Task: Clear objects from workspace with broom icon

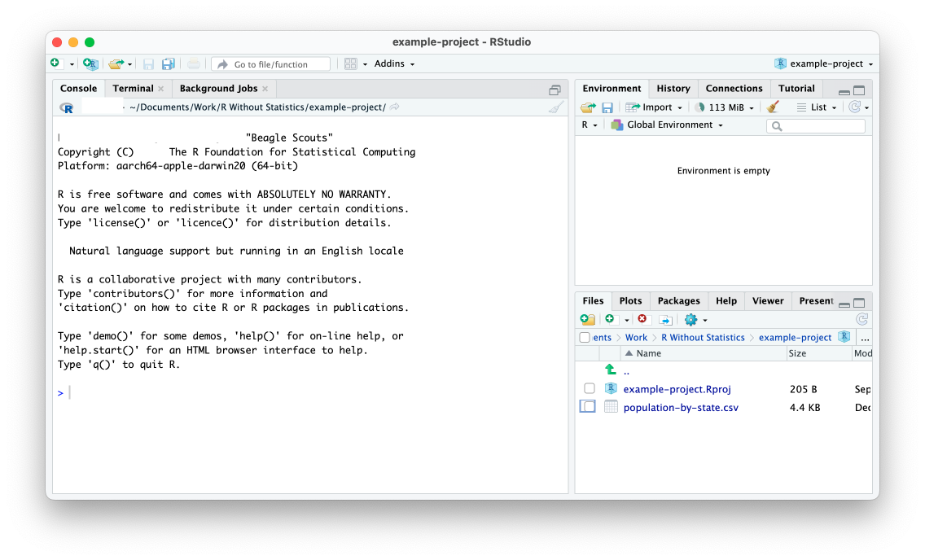Action: click(774, 107)
